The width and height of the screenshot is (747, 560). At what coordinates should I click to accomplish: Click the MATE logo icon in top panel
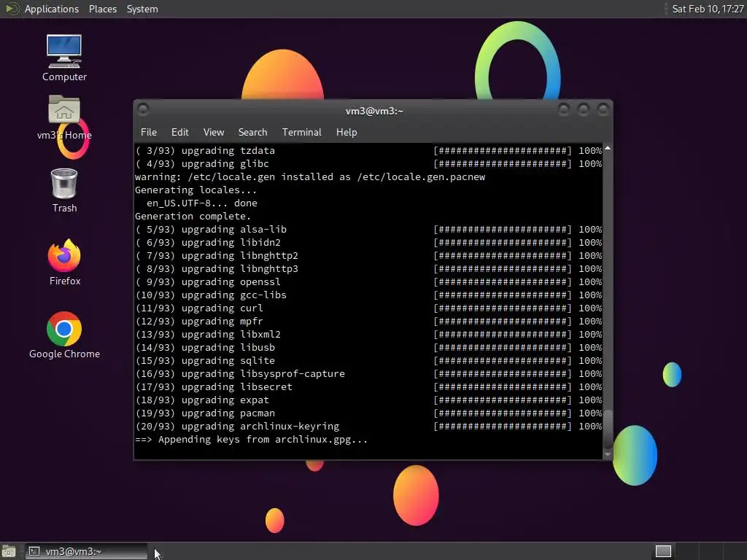tap(12, 9)
